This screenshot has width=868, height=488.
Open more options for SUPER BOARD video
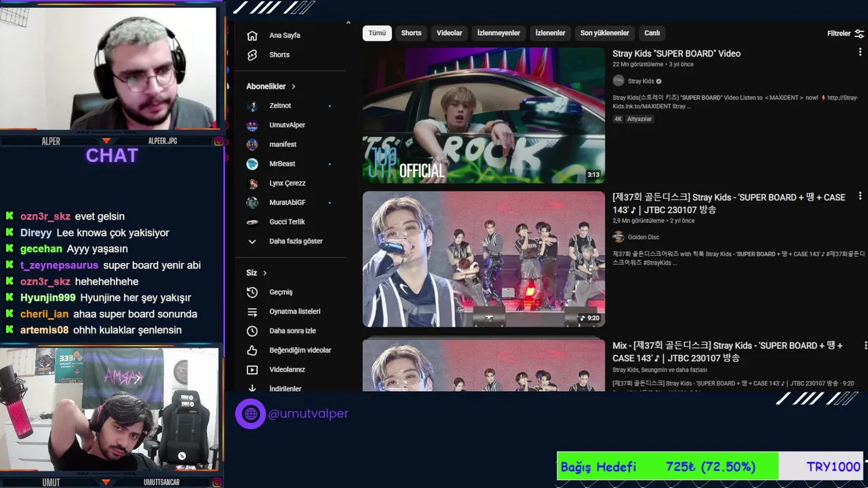tap(860, 52)
